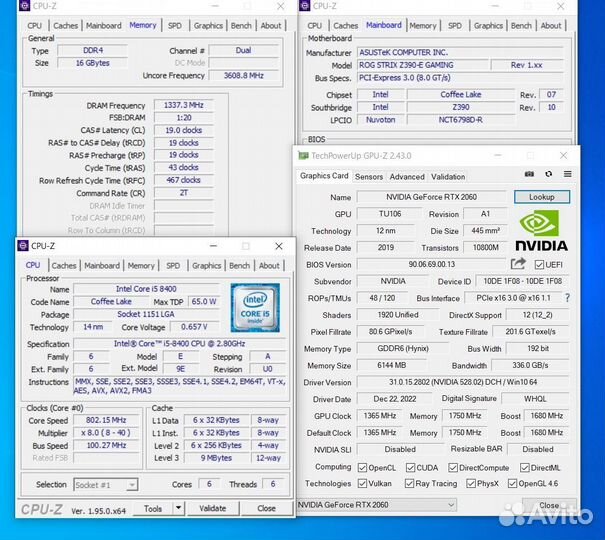This screenshot has width=605, height=540.
Task: Click the GDDR6 (Hynix) memory type value
Action: click(x=402, y=349)
